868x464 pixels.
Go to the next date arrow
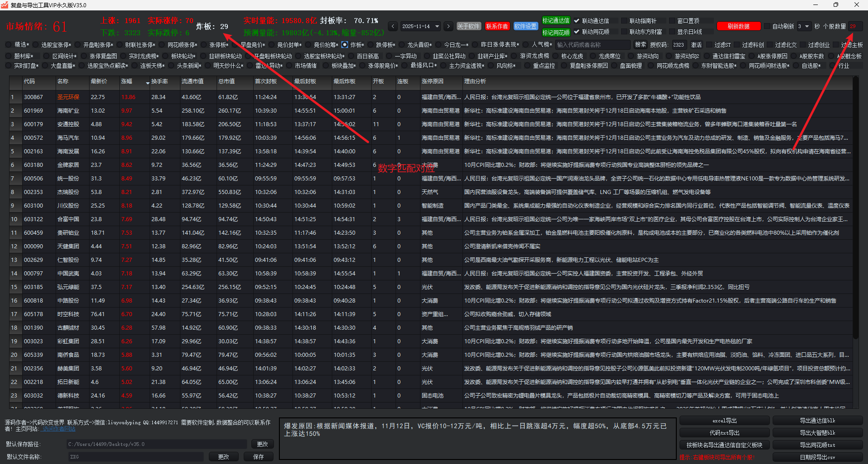[x=448, y=26]
